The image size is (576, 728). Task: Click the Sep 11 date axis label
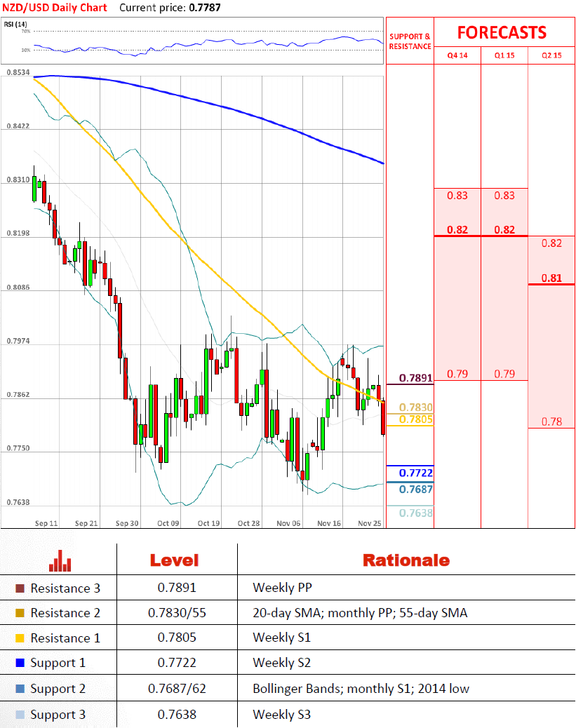tap(46, 523)
